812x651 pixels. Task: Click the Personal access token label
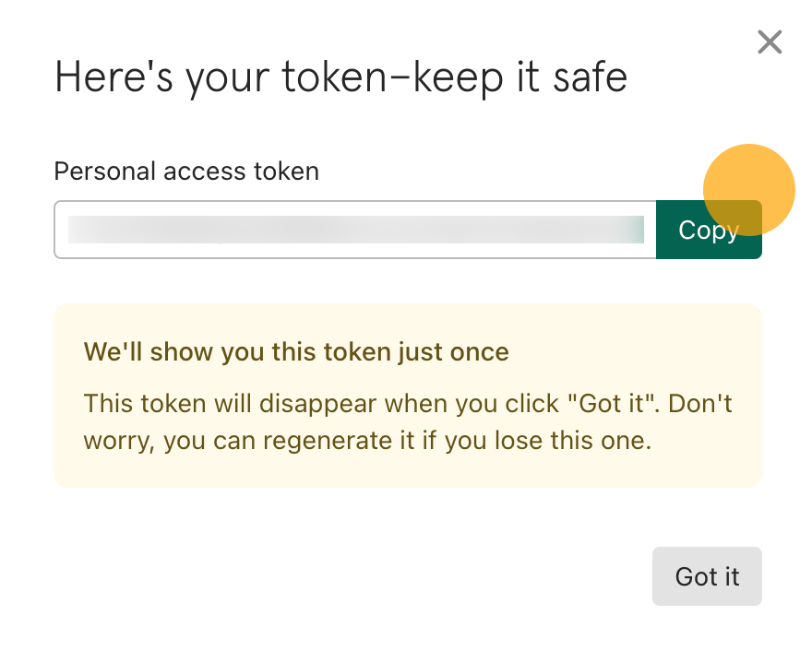click(x=186, y=172)
